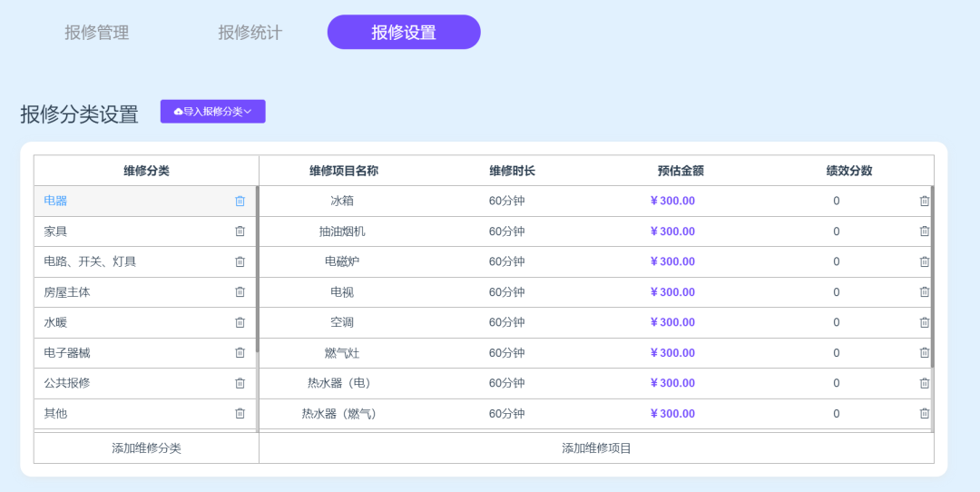Delete the 冰箱 repair item row

pyautogui.click(x=925, y=201)
